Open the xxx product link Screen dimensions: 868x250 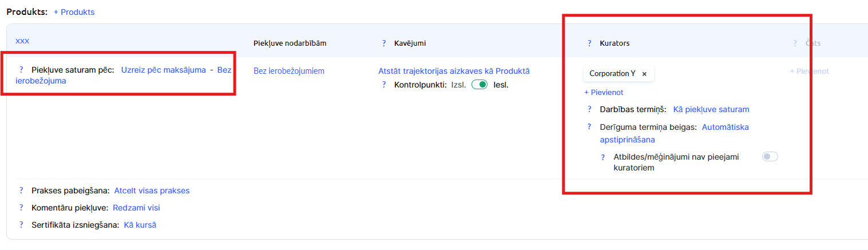(x=22, y=41)
